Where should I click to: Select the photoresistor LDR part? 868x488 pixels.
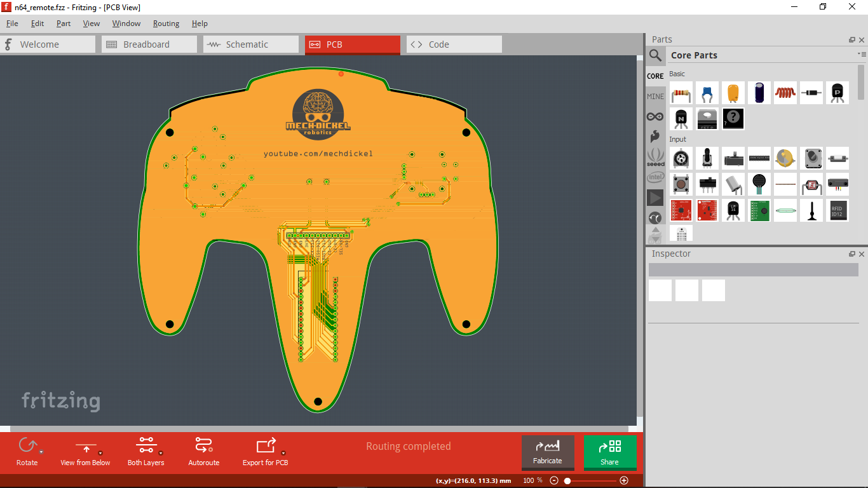[811, 184]
